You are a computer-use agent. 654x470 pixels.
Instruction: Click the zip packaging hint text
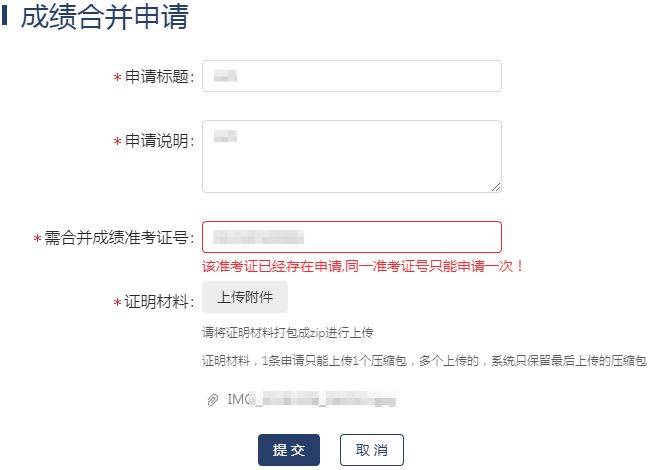click(288, 332)
